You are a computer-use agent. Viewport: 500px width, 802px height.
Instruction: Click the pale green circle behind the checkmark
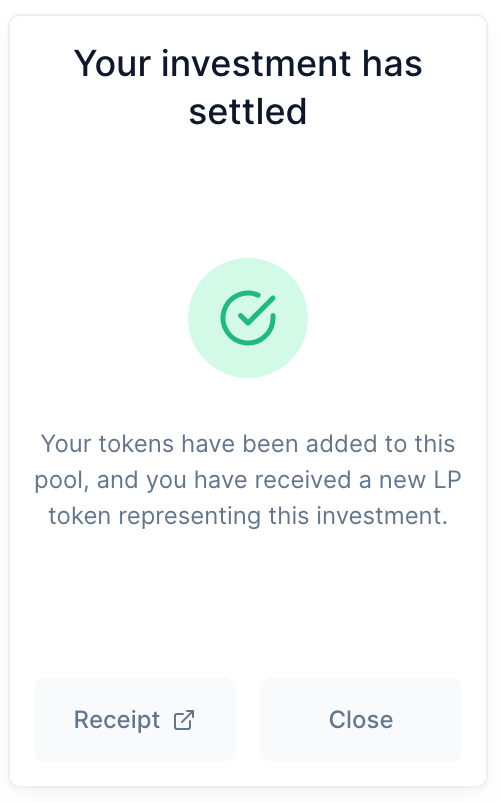tap(248, 318)
